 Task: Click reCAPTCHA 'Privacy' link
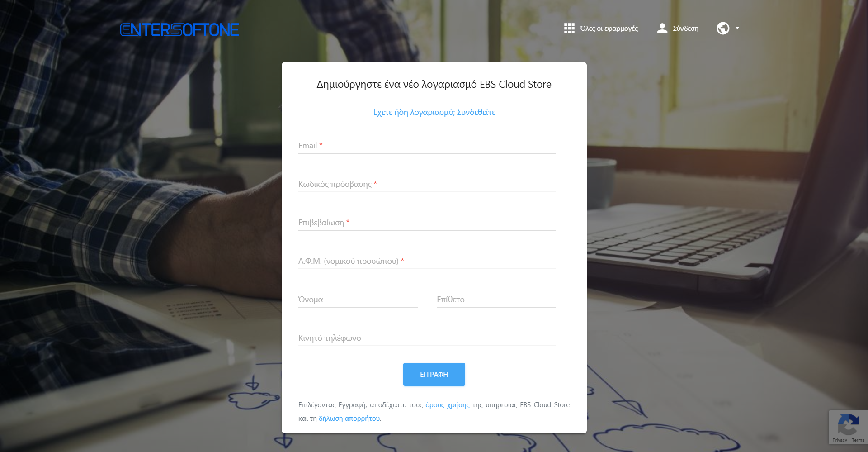coord(840,440)
